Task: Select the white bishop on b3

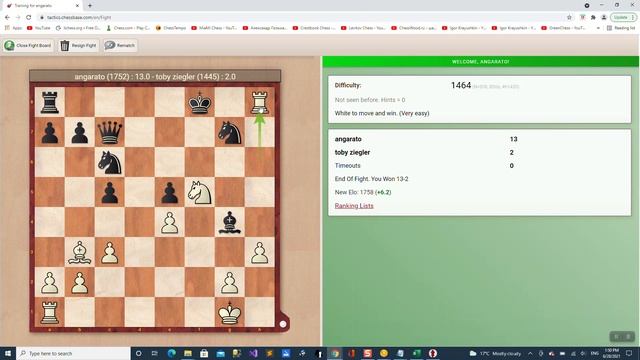Action: click(x=80, y=252)
